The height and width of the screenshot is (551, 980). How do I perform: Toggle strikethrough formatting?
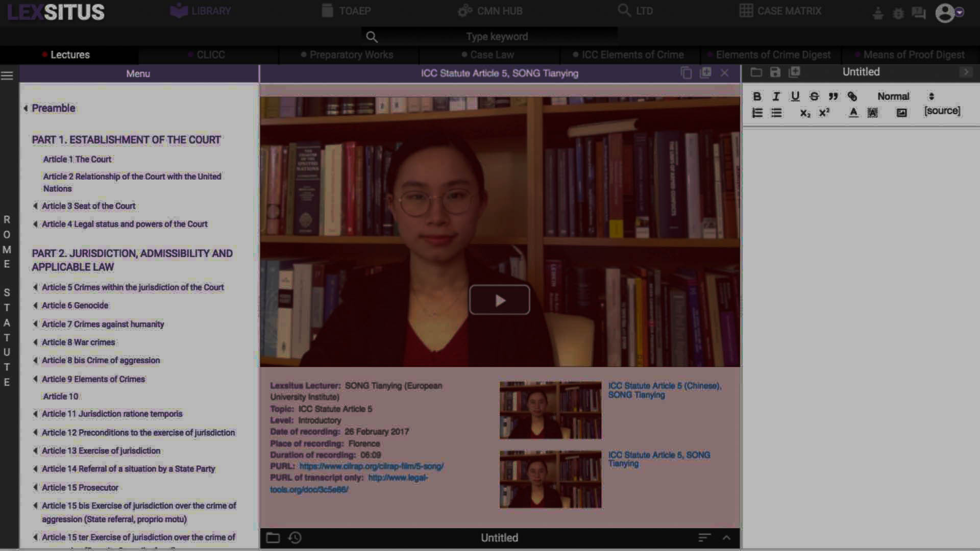[814, 96]
